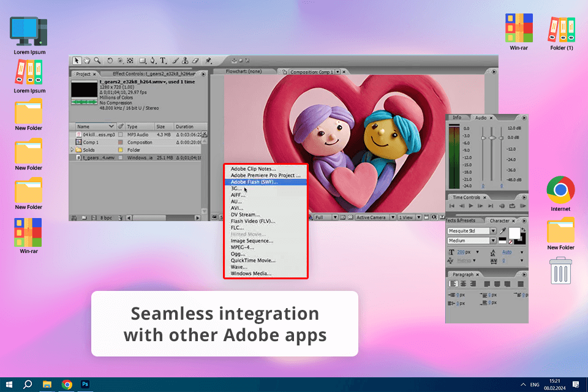This screenshot has height=392, width=588.
Task: Jump to first frame in Time Controls
Action: coord(452,206)
